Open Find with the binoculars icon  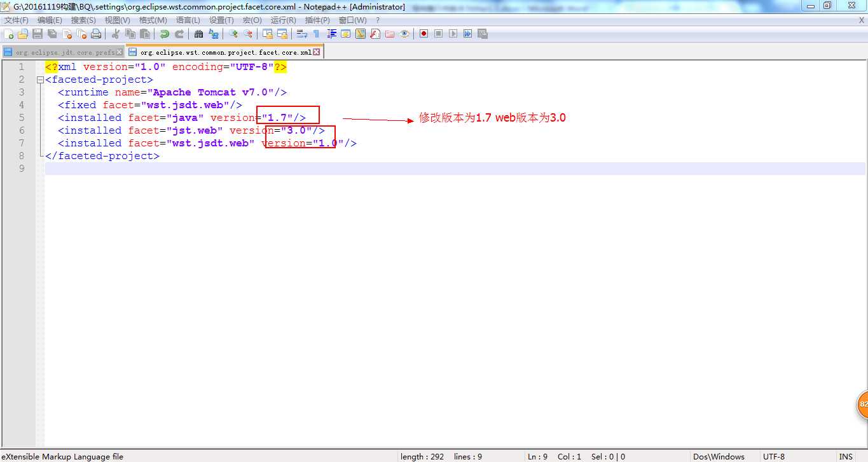(198, 34)
